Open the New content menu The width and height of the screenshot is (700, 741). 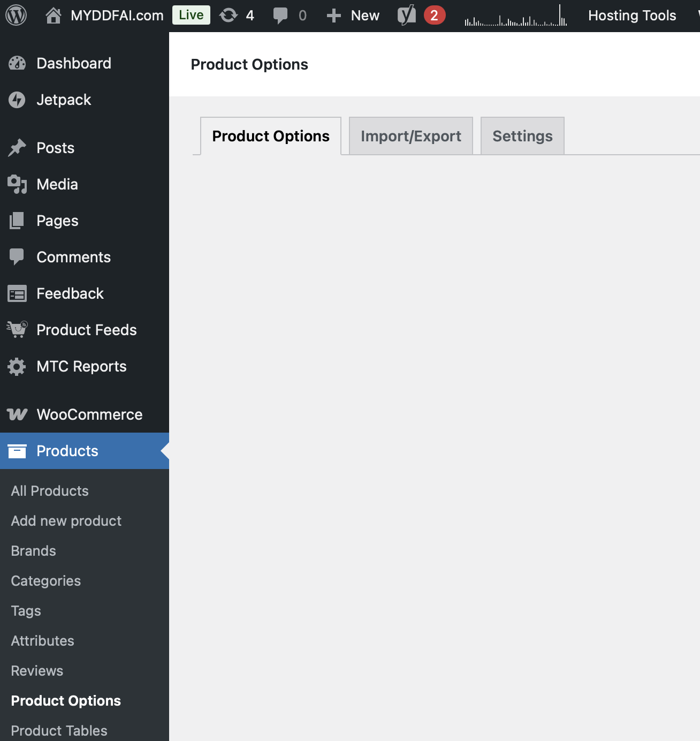(x=365, y=16)
